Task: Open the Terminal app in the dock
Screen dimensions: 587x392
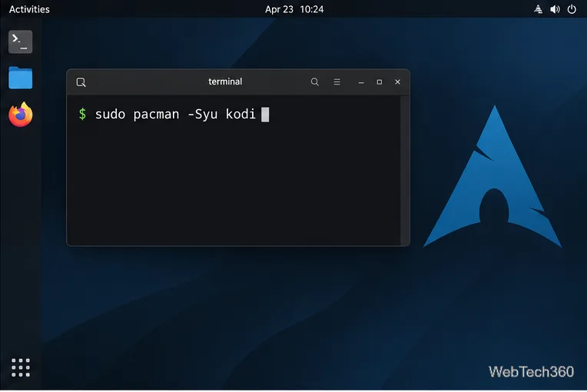Action: pos(20,42)
